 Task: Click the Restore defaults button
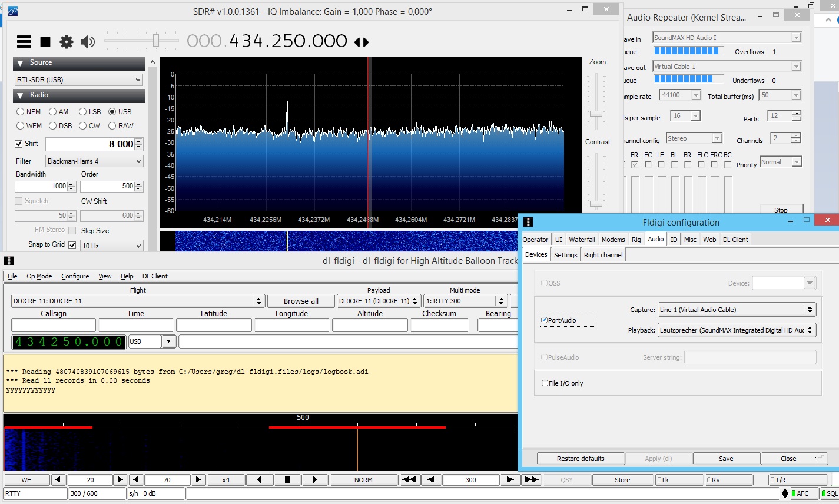point(581,459)
